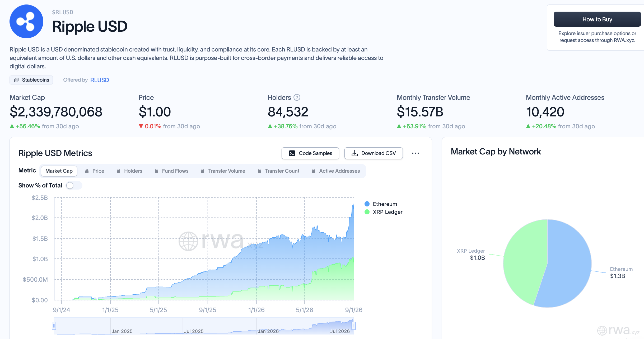The image size is (644, 339).
Task: Switch to the Fund Flows metric tab
Action: 171,171
